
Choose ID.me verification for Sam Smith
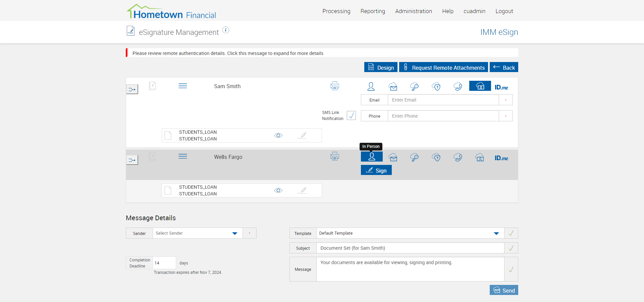pyautogui.click(x=501, y=87)
